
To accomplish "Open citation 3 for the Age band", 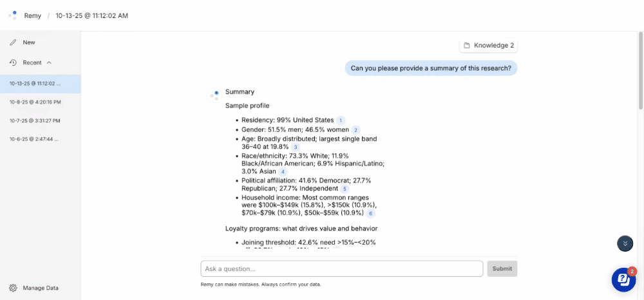I will point(296,147).
